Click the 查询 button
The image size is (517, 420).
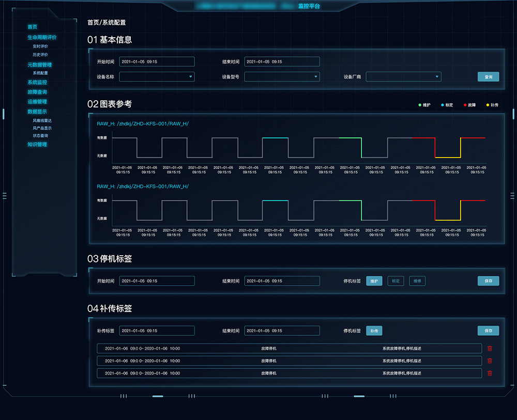pyautogui.click(x=488, y=76)
